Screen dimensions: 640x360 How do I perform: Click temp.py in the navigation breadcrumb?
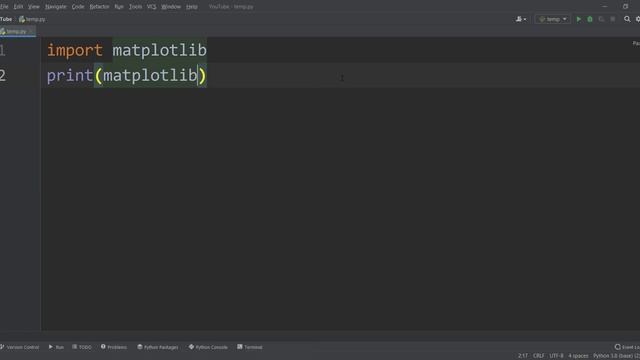32,19
